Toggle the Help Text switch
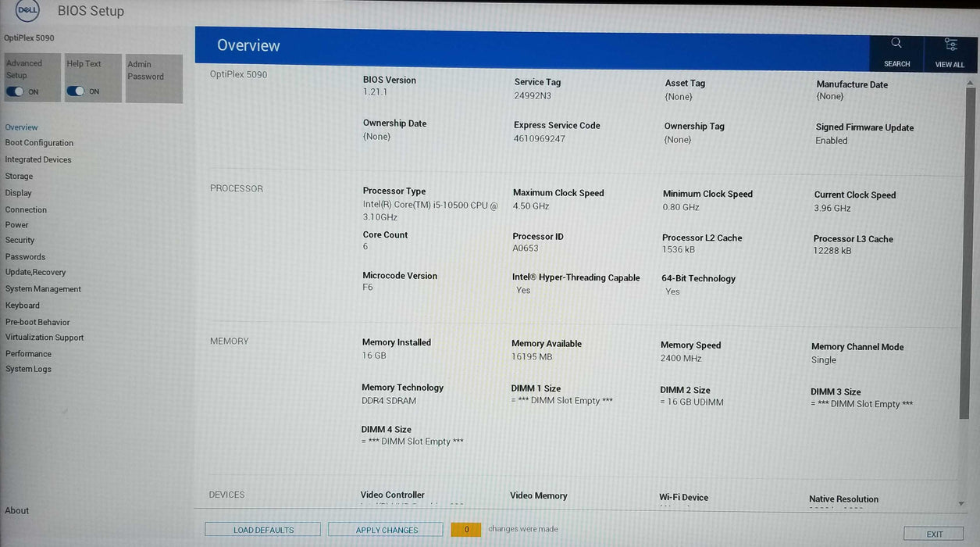The height and width of the screenshot is (547, 980). [75, 91]
